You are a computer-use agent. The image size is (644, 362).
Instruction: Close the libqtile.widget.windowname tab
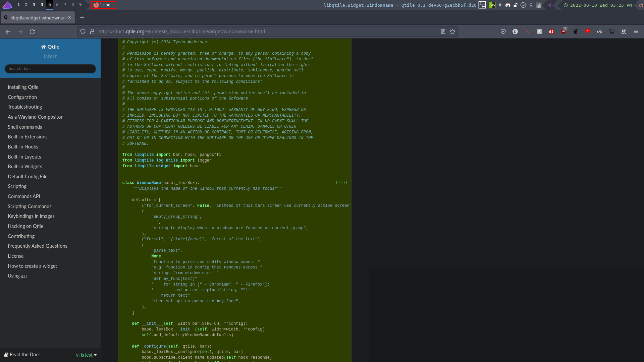(69, 17)
